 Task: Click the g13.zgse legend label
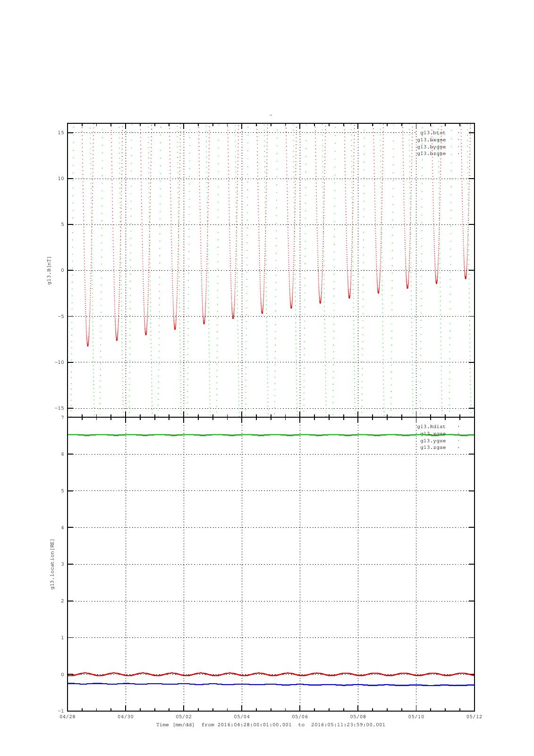(433, 447)
